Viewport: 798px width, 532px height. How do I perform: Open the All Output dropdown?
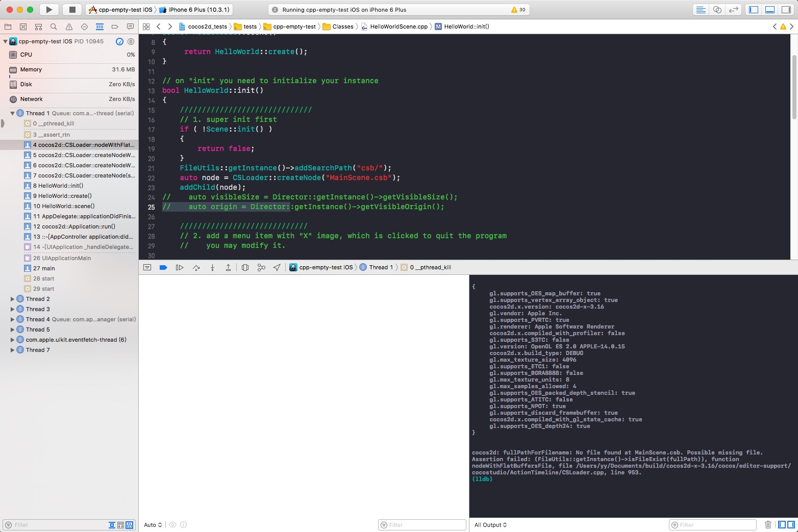point(490,525)
